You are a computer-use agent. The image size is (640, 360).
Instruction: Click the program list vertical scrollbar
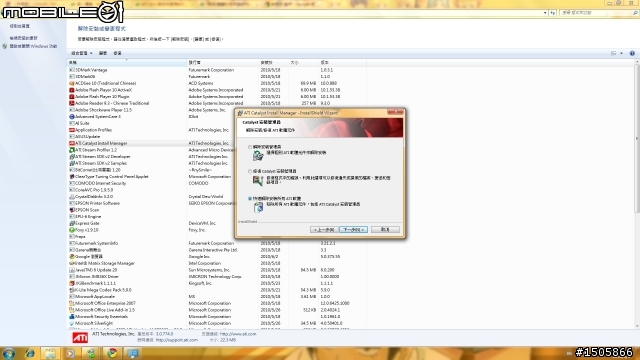coord(637,139)
